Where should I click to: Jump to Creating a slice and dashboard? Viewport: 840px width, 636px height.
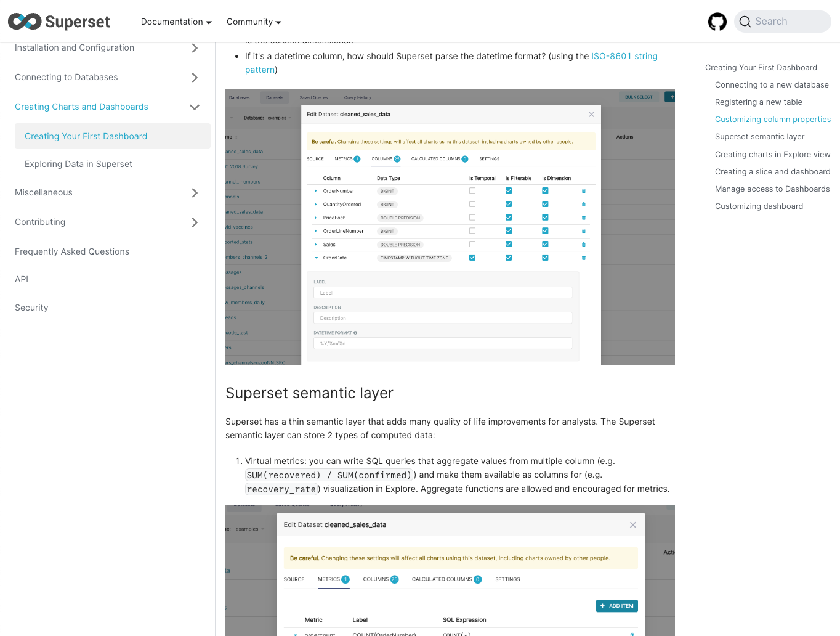point(773,172)
